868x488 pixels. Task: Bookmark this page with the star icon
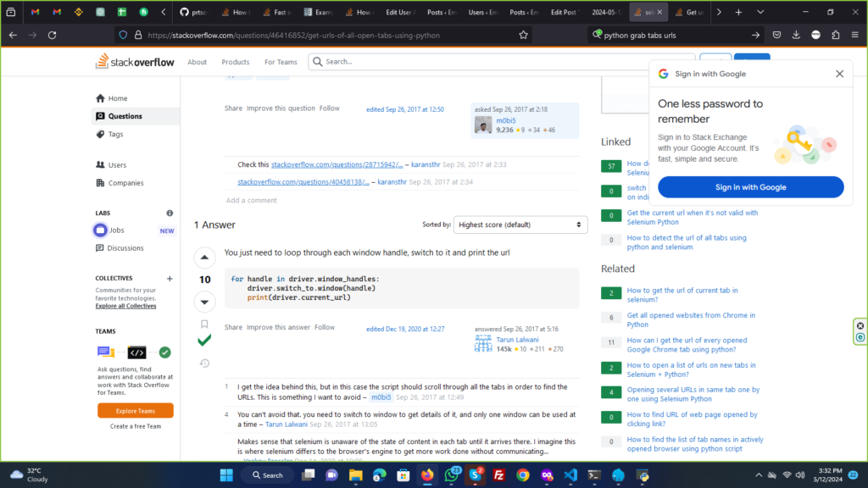point(524,35)
